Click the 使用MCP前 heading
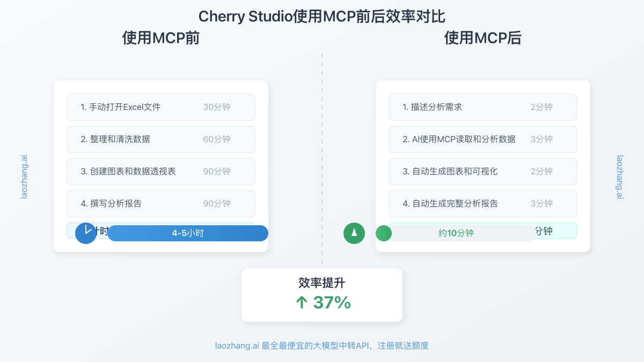Screen dimensions: 644x362 click(x=161, y=38)
